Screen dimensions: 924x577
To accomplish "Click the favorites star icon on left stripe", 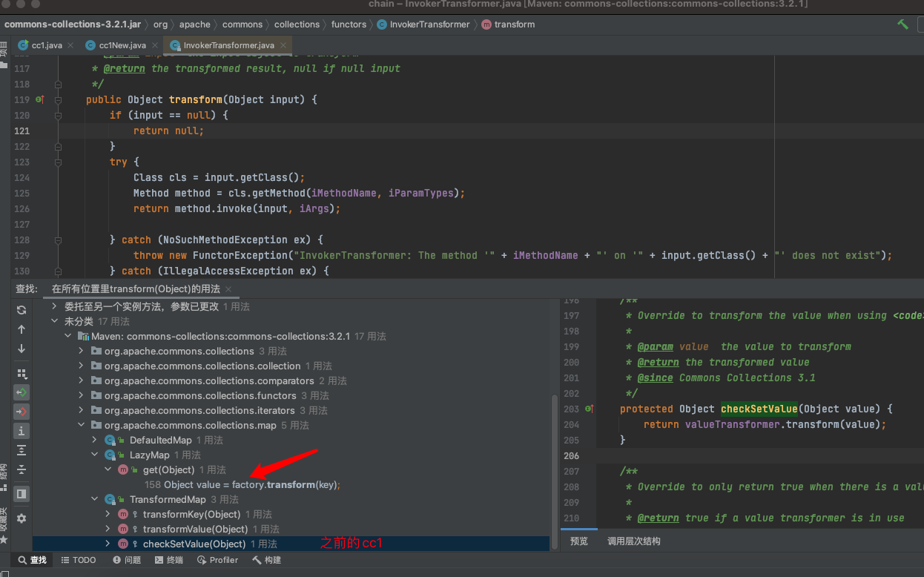I will (4, 539).
